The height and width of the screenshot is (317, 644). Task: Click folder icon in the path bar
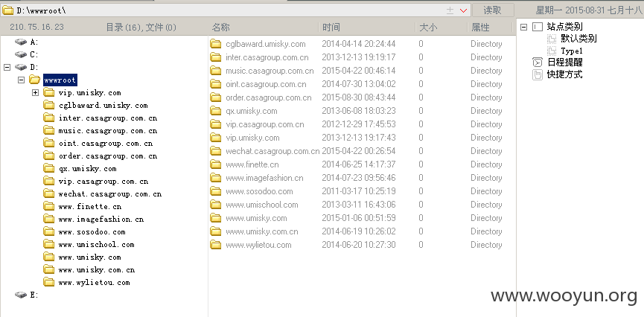(8, 10)
